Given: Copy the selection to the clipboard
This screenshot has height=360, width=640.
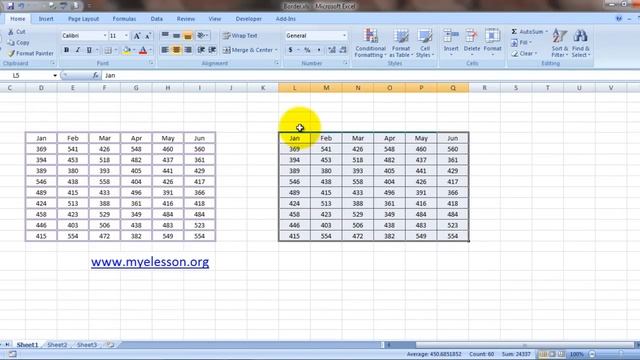Looking at the screenshot, I should pyautogui.click(x=18, y=42).
